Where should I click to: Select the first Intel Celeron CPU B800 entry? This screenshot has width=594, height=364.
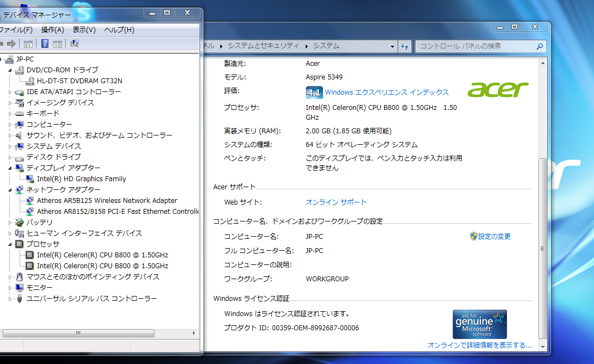tap(103, 255)
